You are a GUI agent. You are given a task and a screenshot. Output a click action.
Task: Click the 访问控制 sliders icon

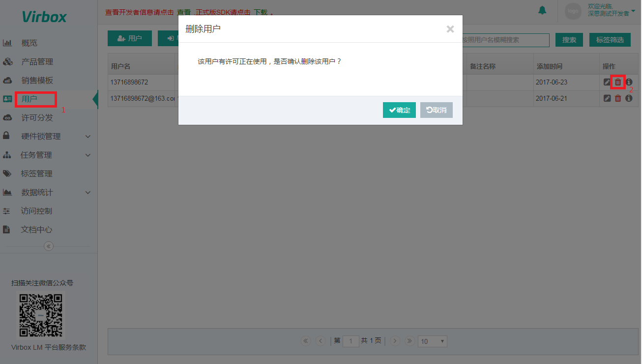pos(7,211)
